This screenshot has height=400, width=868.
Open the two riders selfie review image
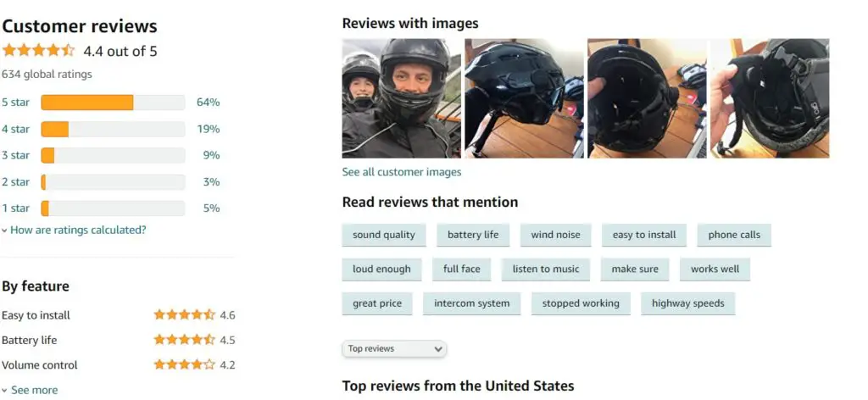tap(401, 98)
